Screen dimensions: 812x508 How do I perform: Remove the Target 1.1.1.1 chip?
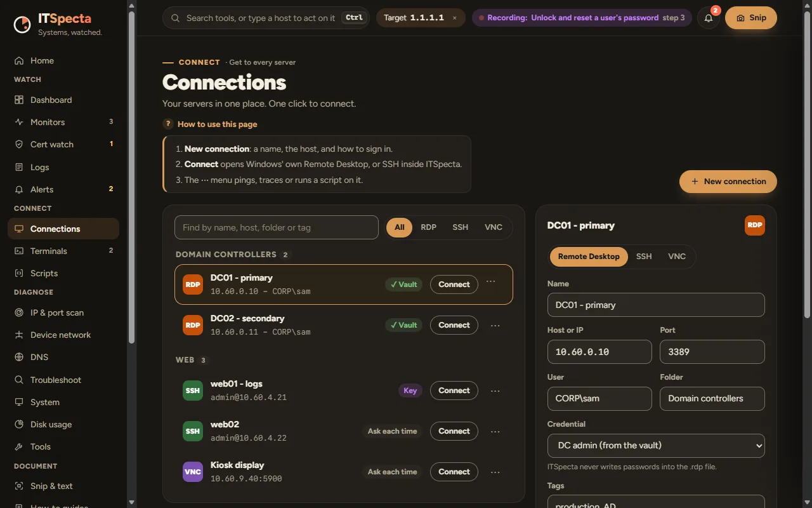click(x=454, y=18)
